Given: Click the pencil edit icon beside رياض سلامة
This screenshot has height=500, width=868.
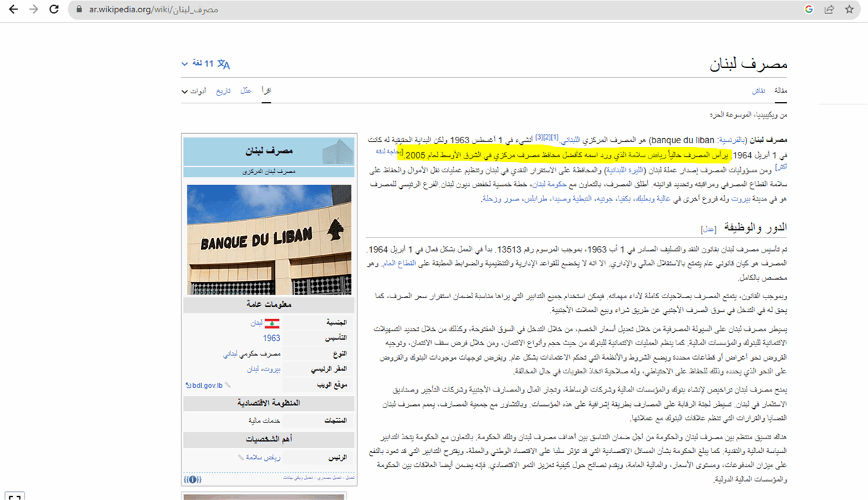Looking at the screenshot, I should tap(240, 457).
